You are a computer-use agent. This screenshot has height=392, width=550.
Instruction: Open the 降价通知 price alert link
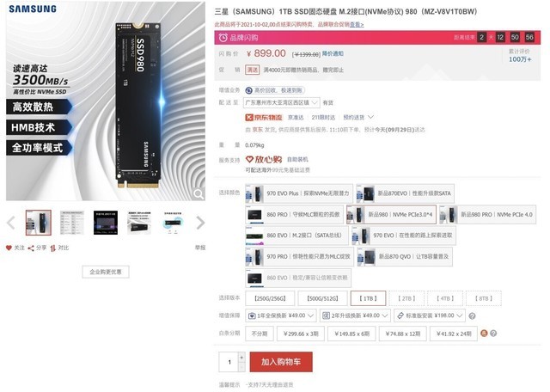click(333, 53)
